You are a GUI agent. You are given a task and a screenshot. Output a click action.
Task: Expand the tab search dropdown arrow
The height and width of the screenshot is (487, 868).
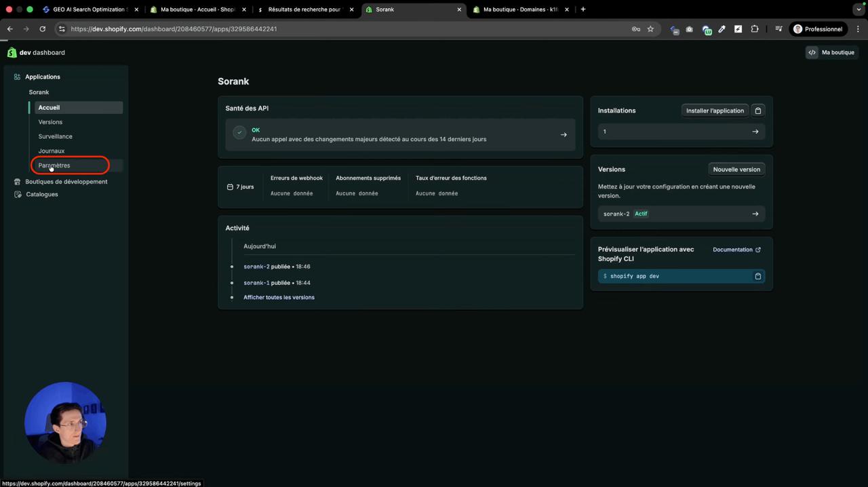pyautogui.click(x=859, y=9)
